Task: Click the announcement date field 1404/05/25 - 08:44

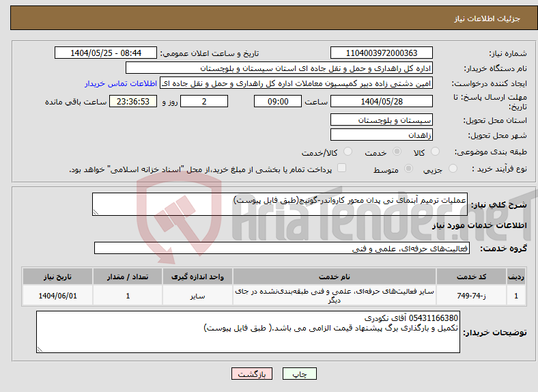Action: tap(106, 53)
